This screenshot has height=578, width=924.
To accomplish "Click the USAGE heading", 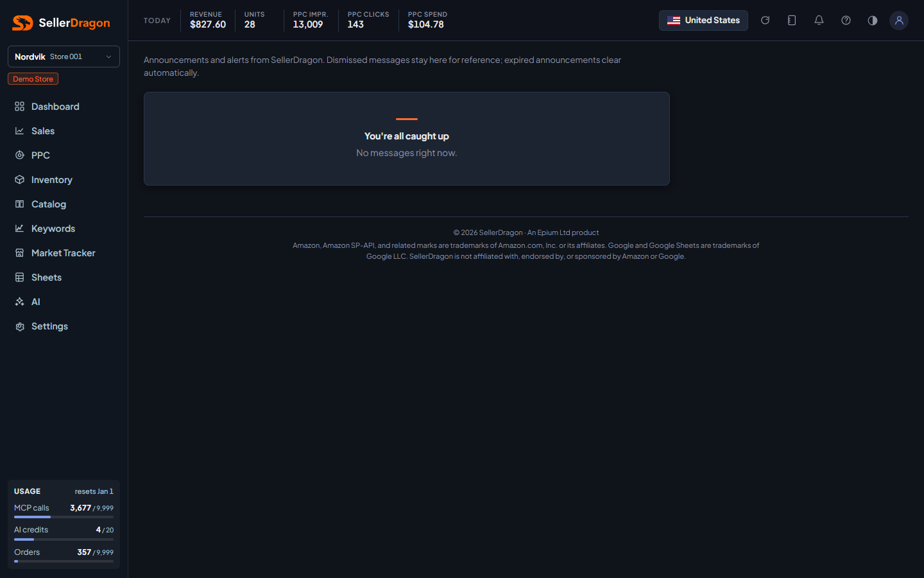I will [27, 491].
